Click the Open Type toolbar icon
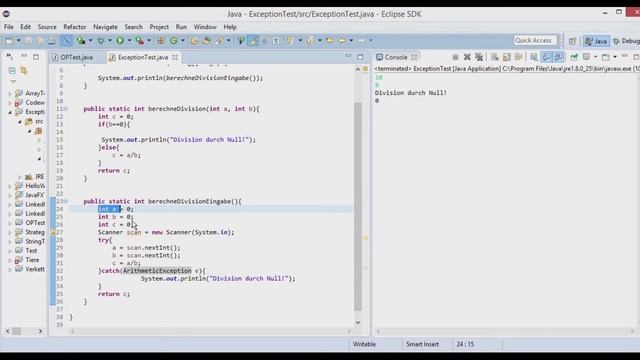This screenshot has height=360, width=640. coord(194,40)
